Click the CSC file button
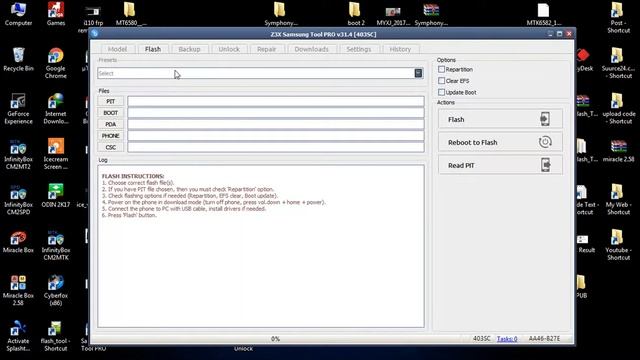Screen dimensions: 640x360 coord(111,147)
